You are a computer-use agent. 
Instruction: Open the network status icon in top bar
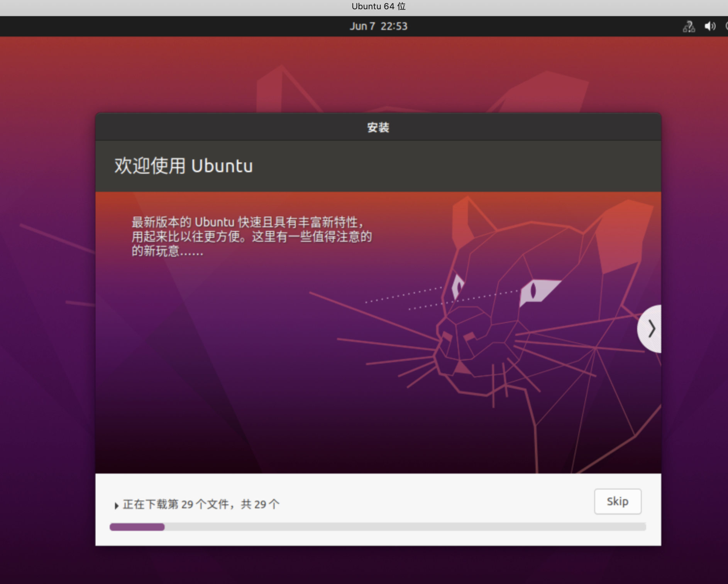(x=689, y=26)
